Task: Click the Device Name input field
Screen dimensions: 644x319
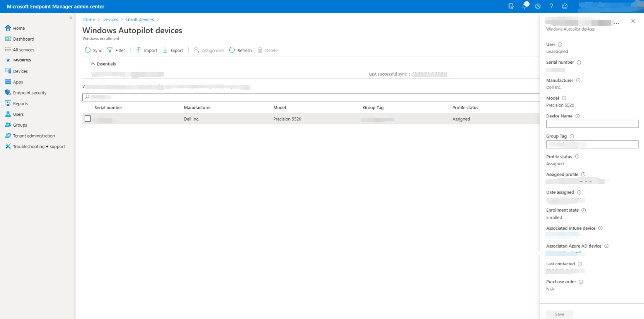Action: coord(592,124)
